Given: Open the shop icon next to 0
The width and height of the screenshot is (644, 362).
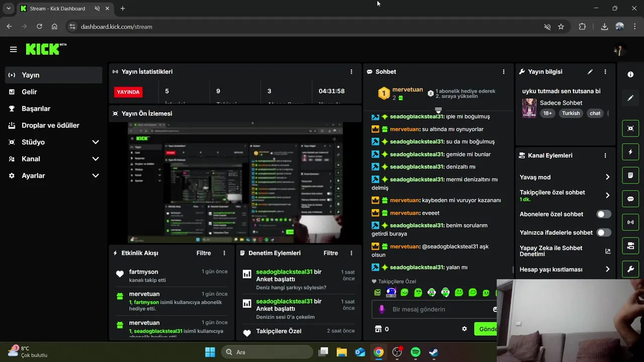Looking at the screenshot, I should tap(378, 329).
